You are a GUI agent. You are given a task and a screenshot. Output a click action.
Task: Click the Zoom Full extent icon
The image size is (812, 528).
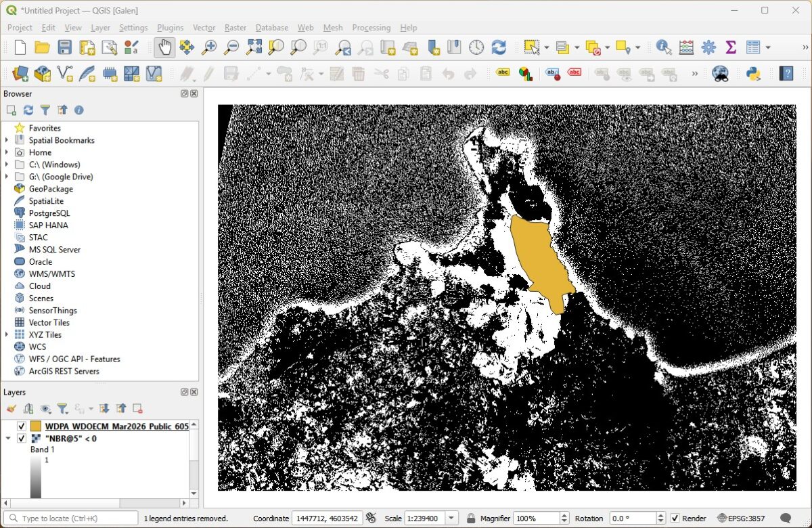(x=254, y=47)
